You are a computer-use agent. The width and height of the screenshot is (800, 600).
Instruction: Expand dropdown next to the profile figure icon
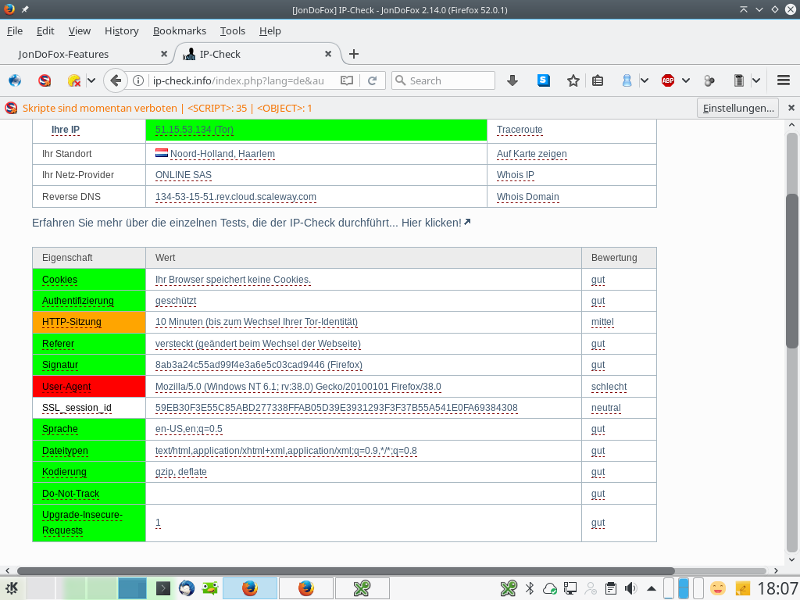[x=644, y=81]
